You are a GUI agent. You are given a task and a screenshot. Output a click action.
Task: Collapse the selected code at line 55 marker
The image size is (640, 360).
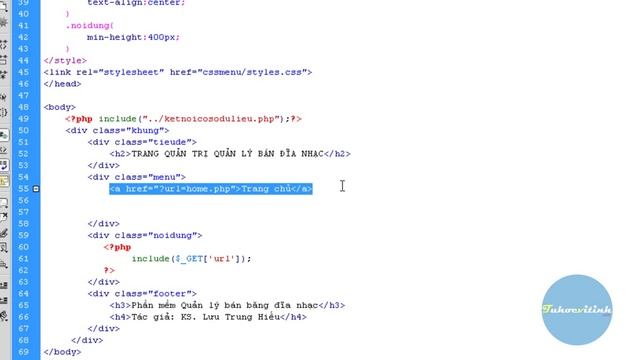click(x=36, y=189)
